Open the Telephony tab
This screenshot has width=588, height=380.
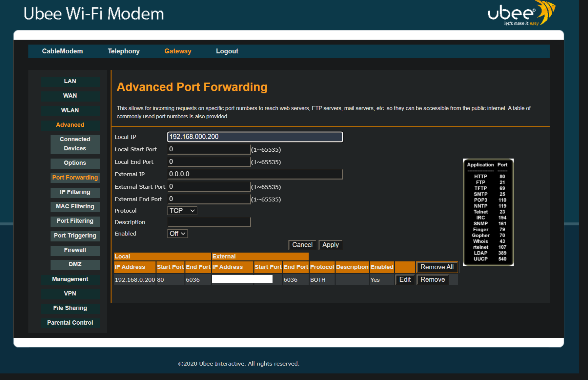coord(124,51)
